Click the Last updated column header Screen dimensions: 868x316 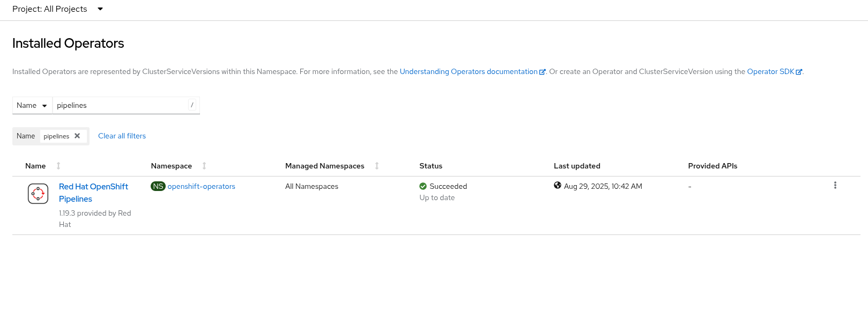coord(577,166)
